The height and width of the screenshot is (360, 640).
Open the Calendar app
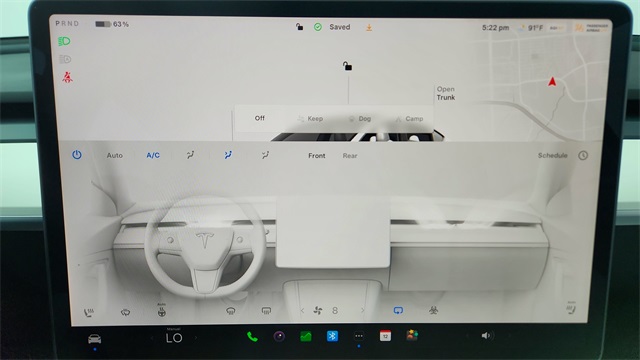(385, 336)
